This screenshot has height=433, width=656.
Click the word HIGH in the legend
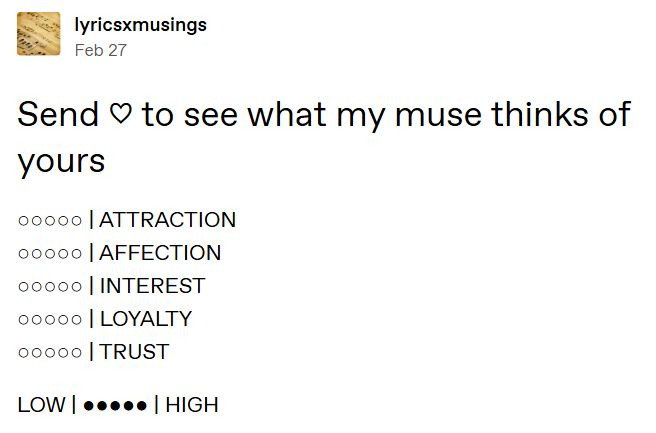[191, 405]
